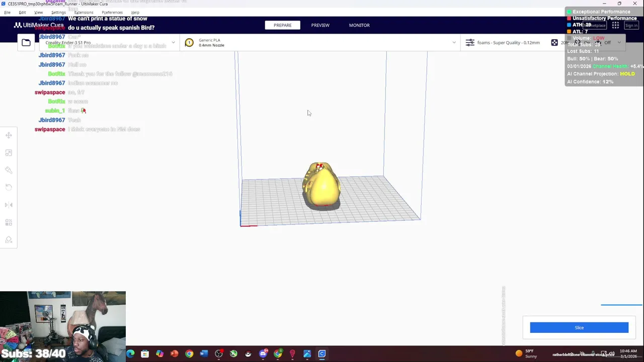Open the View menu
This screenshot has height=362, width=644.
[x=38, y=12]
